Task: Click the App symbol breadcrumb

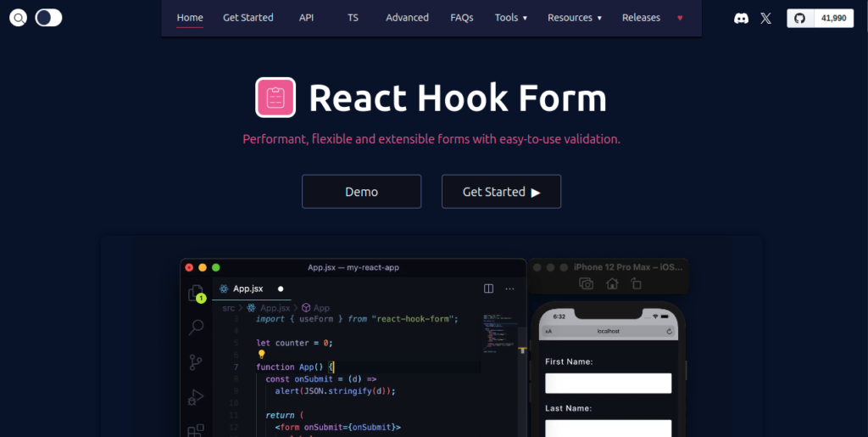Action: point(315,308)
